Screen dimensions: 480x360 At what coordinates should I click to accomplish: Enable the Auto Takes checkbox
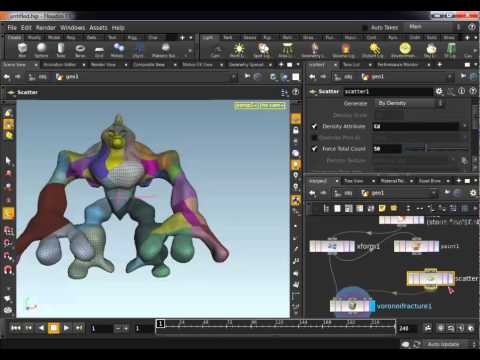click(365, 28)
